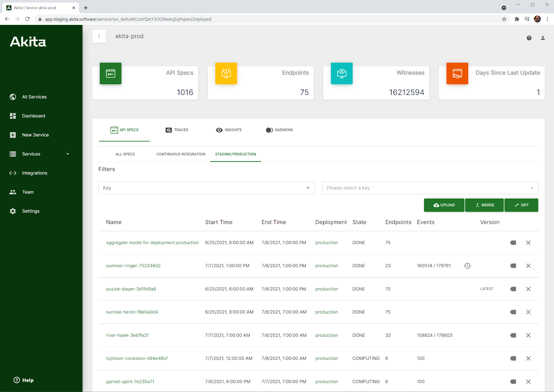This screenshot has width=554, height=392.
Task: Click the tag icon for the aggregate model row
Action: 513,243
